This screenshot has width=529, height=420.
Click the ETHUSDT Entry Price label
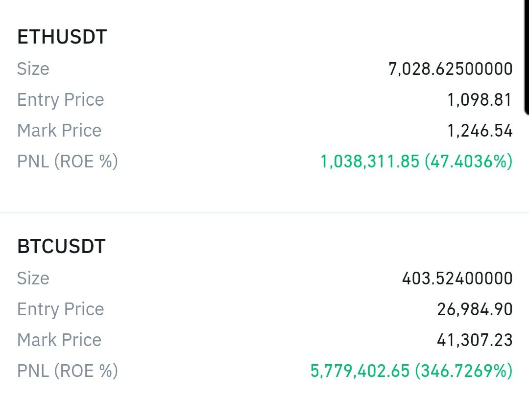click(x=60, y=100)
